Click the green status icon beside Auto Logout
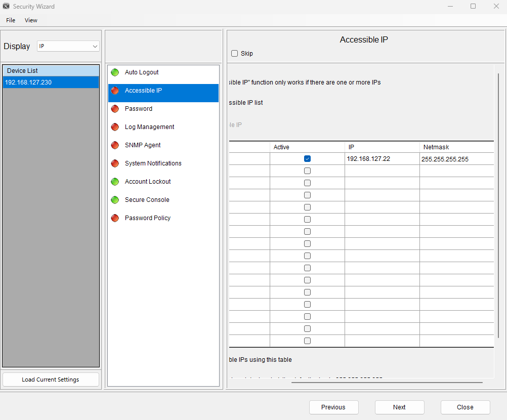507x420 pixels. tap(115, 72)
